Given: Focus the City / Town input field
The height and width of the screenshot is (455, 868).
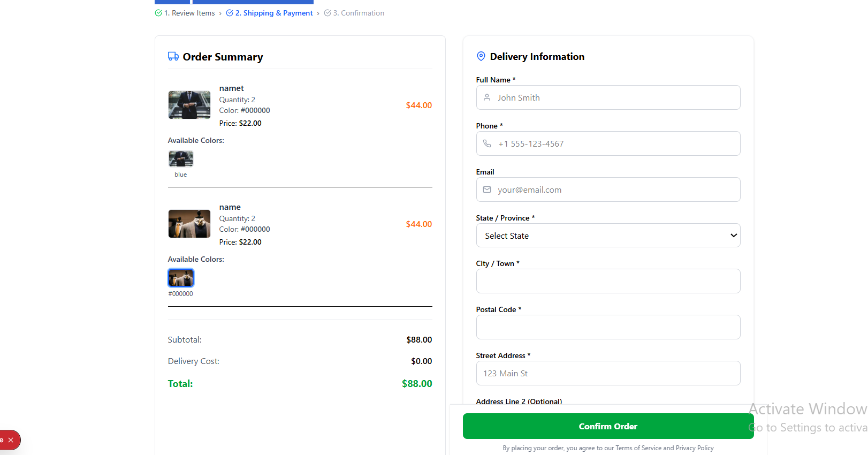Looking at the screenshot, I should (x=608, y=281).
